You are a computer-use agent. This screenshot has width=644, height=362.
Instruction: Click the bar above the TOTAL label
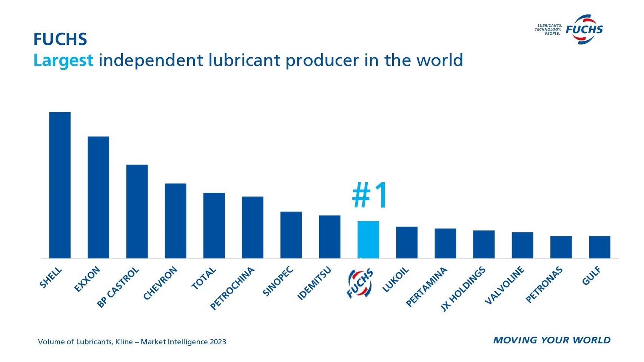[x=214, y=225]
